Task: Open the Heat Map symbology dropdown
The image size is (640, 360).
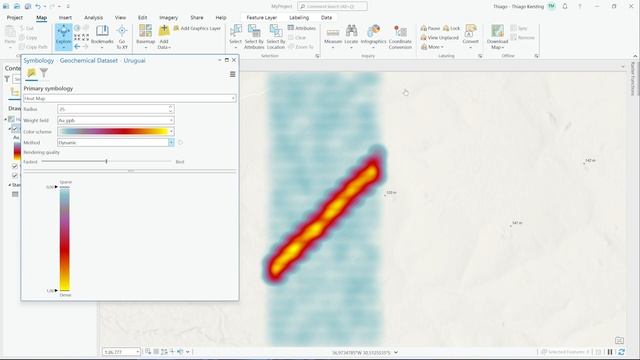Action: [x=130, y=98]
